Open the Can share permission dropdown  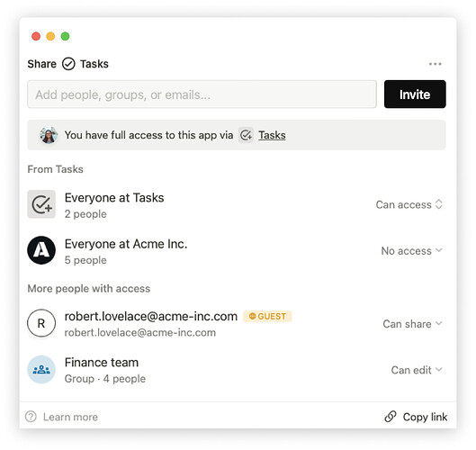click(412, 324)
